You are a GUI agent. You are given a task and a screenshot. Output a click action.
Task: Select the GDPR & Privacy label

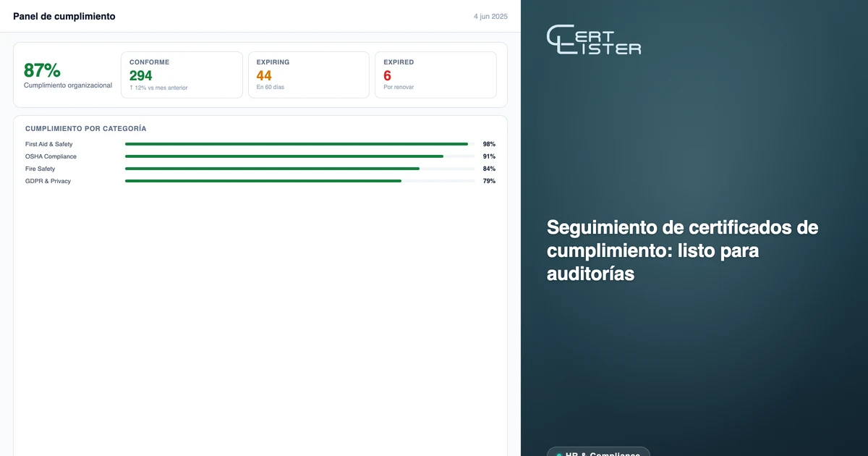[48, 181]
